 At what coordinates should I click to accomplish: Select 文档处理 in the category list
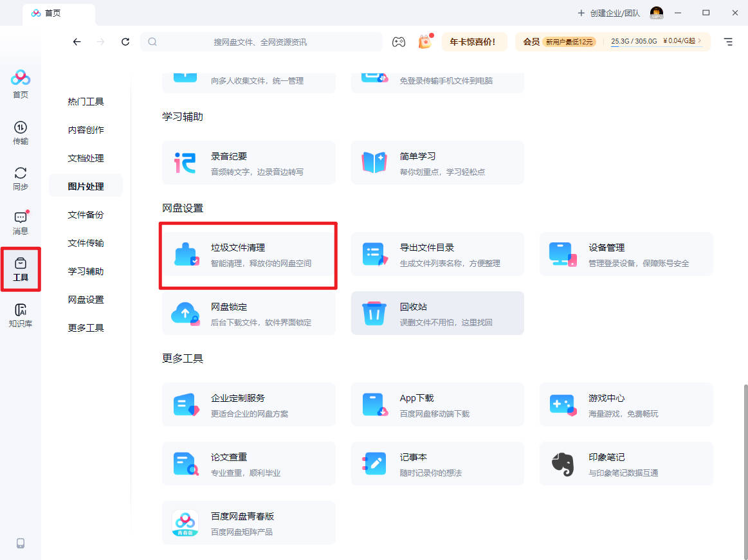(86, 158)
